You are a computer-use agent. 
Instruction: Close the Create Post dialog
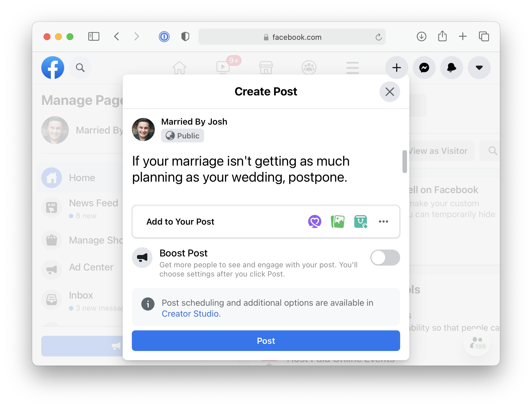(x=390, y=92)
